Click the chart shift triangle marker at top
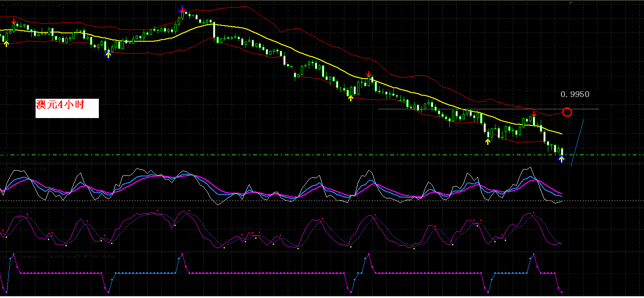644x298 pixels. click(570, 3)
